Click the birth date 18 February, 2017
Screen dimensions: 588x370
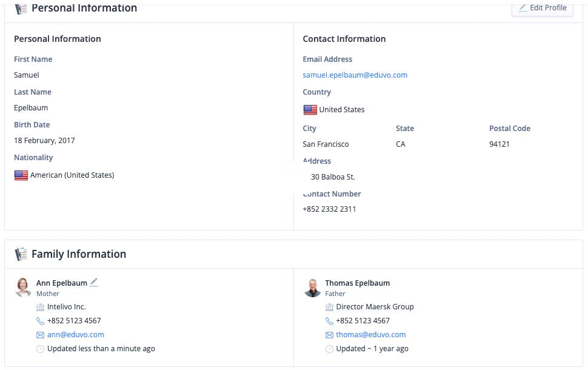[44, 140]
